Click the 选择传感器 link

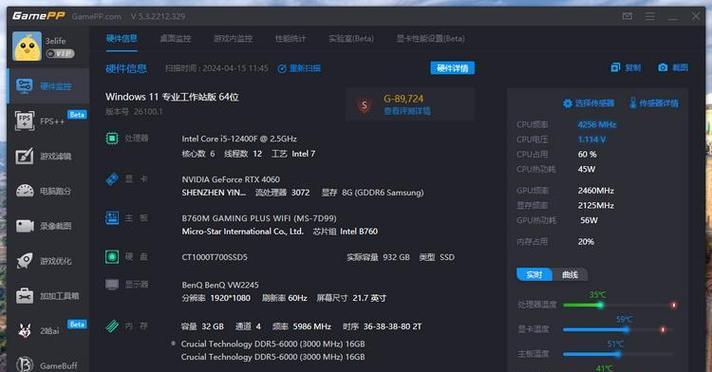click(x=594, y=104)
